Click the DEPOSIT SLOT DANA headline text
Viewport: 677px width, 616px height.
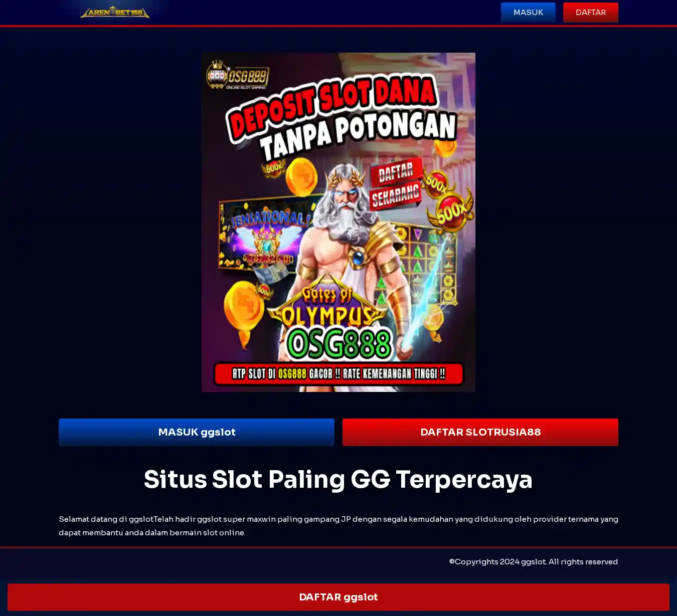click(331, 108)
